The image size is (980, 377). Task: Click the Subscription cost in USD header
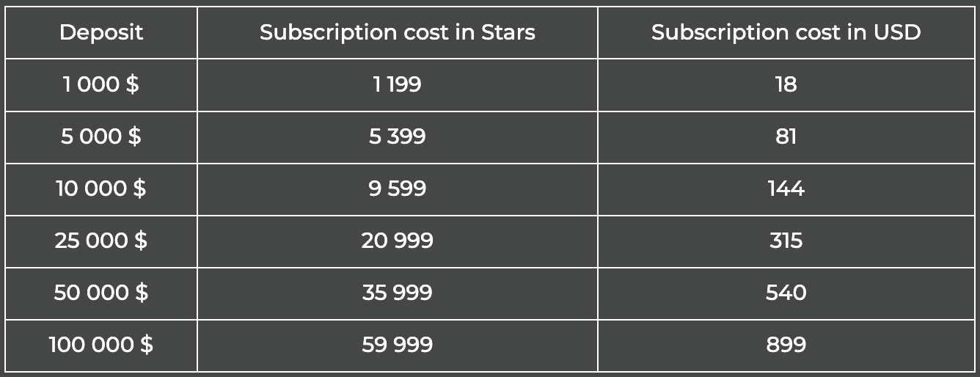coord(786,32)
